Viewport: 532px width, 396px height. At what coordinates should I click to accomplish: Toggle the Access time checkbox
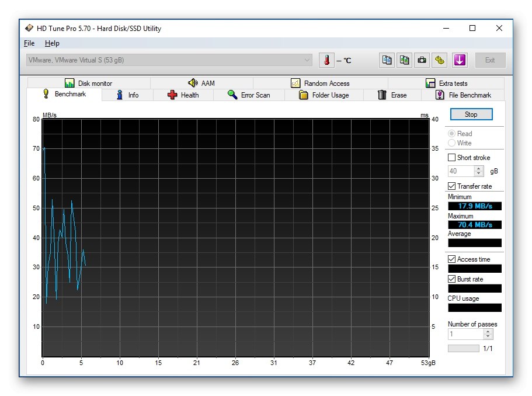tap(451, 259)
